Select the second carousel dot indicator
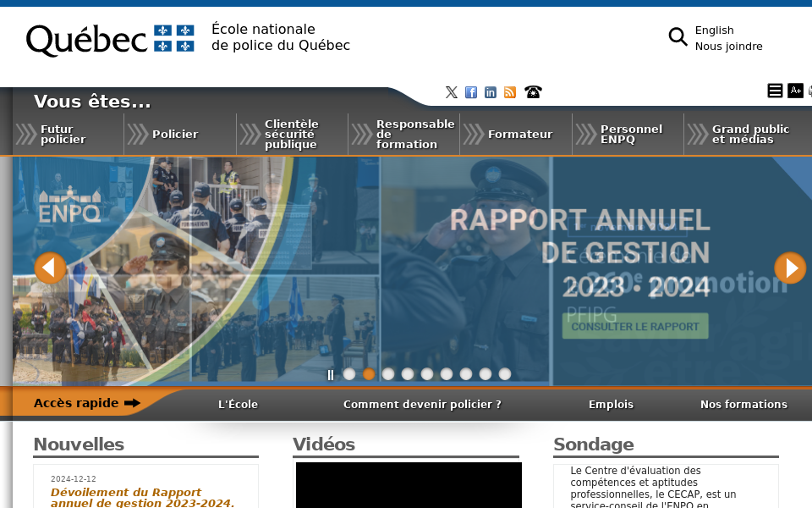 coord(369,373)
